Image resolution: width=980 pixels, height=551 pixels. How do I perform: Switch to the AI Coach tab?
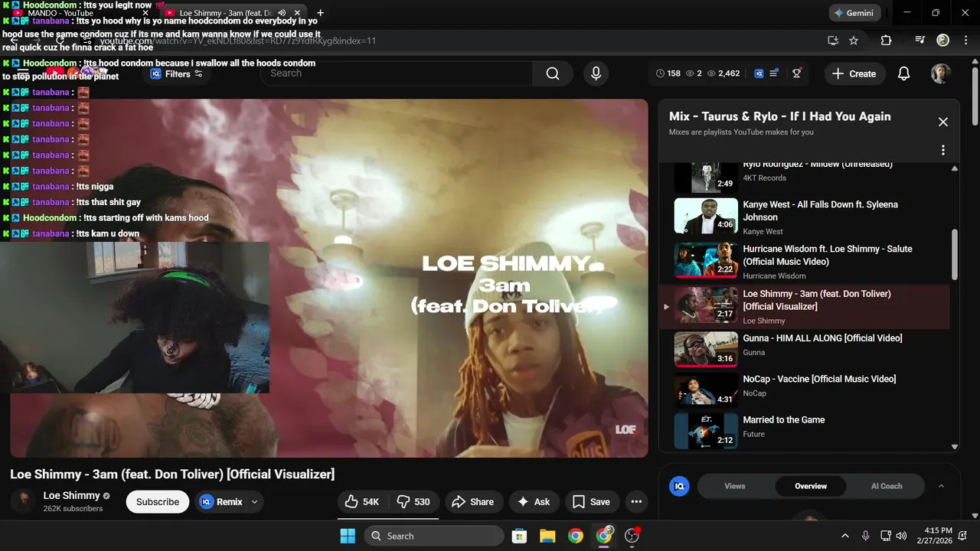point(887,486)
